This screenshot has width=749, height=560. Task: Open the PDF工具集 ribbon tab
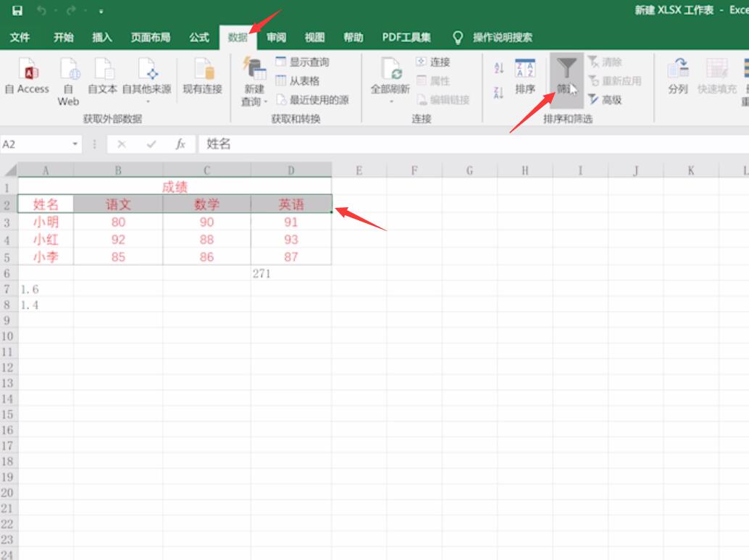point(406,37)
